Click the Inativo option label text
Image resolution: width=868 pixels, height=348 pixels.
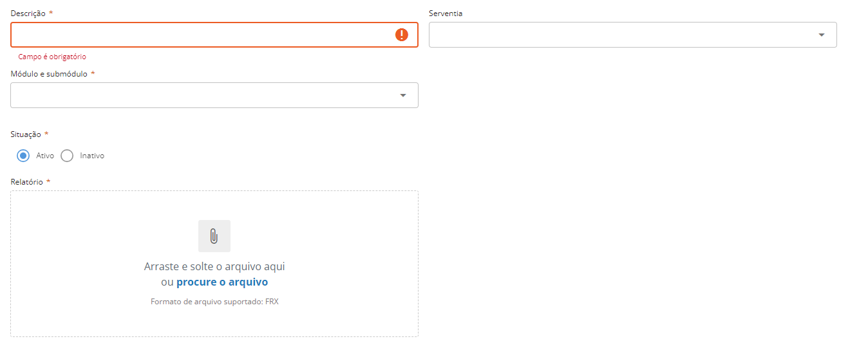[x=92, y=156]
